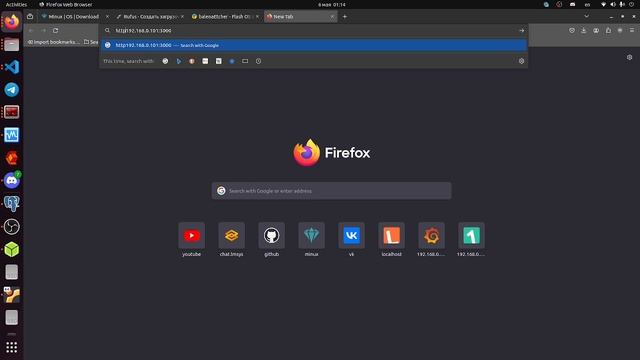Screen dimensions: 640x360
Task: Open a new tab with plus button
Action: [x=344, y=17]
